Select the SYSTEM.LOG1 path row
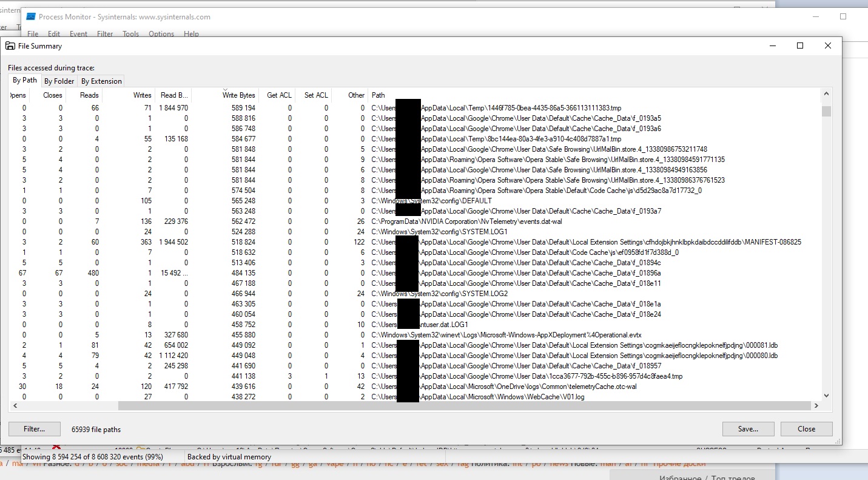The width and height of the screenshot is (868, 480). pyautogui.click(x=414, y=232)
